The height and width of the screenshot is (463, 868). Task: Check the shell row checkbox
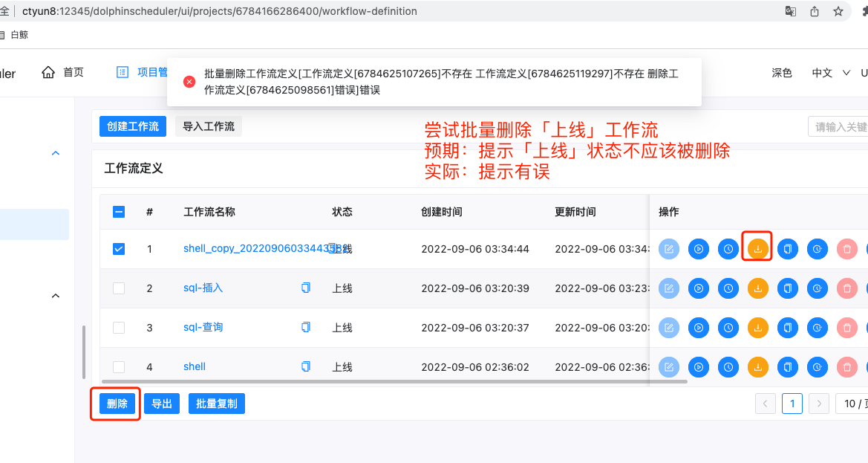[119, 366]
